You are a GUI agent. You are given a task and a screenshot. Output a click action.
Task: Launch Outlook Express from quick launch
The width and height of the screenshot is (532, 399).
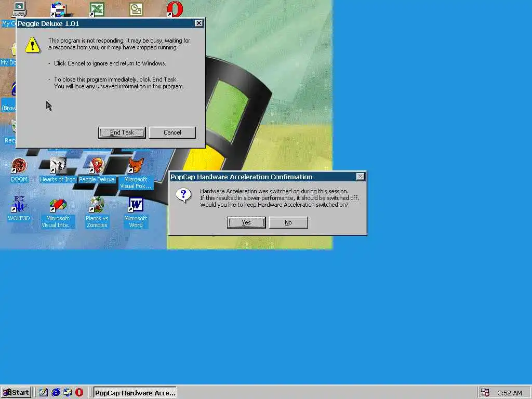click(x=68, y=393)
